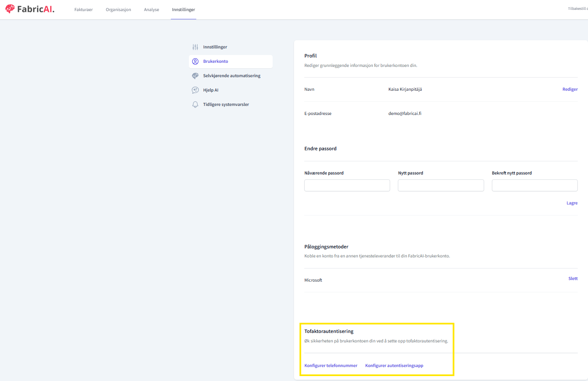
Task: Open Hjelp AI from the sidebar
Action: tap(231, 90)
